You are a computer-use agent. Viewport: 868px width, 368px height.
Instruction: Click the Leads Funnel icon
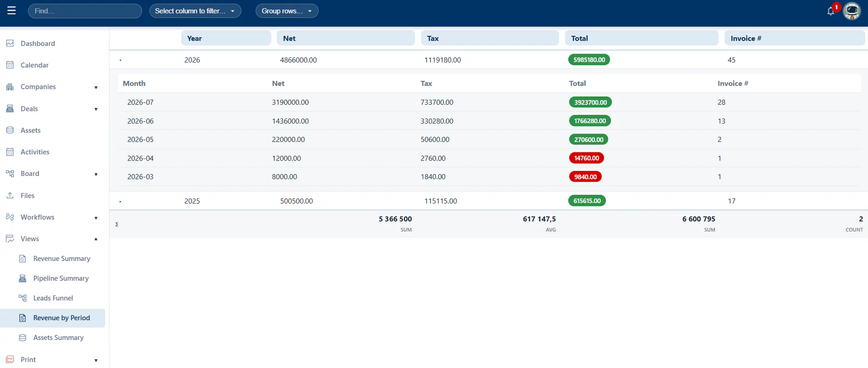23,298
